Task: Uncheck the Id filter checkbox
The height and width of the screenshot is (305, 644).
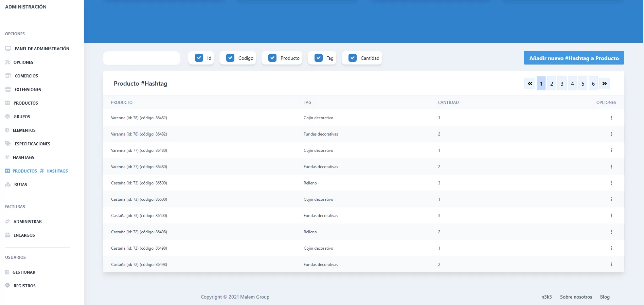Action: [199, 58]
